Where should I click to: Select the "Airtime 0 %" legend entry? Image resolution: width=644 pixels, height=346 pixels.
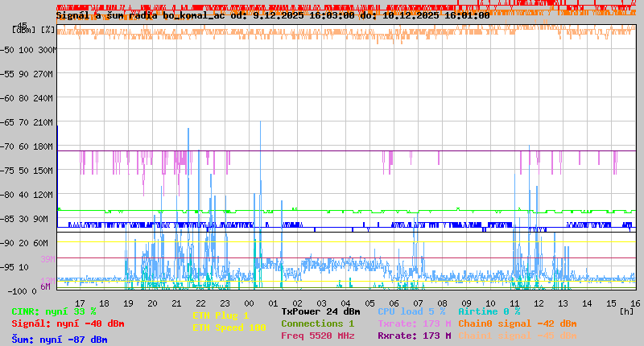click(x=489, y=311)
